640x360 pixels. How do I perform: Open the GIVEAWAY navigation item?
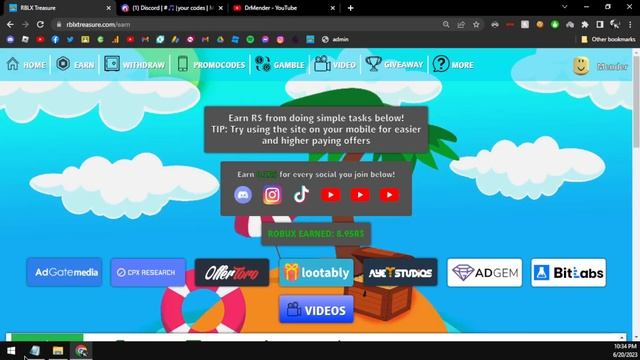[x=394, y=64]
